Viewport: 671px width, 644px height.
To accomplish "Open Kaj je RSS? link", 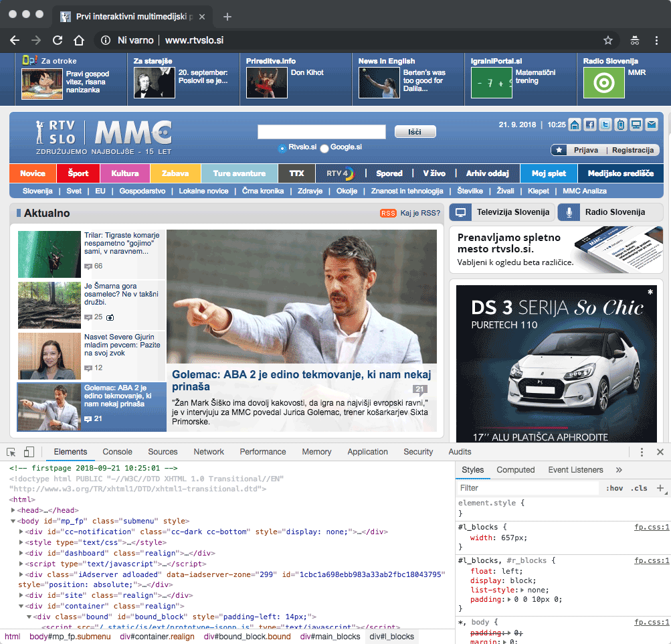I will (x=420, y=214).
